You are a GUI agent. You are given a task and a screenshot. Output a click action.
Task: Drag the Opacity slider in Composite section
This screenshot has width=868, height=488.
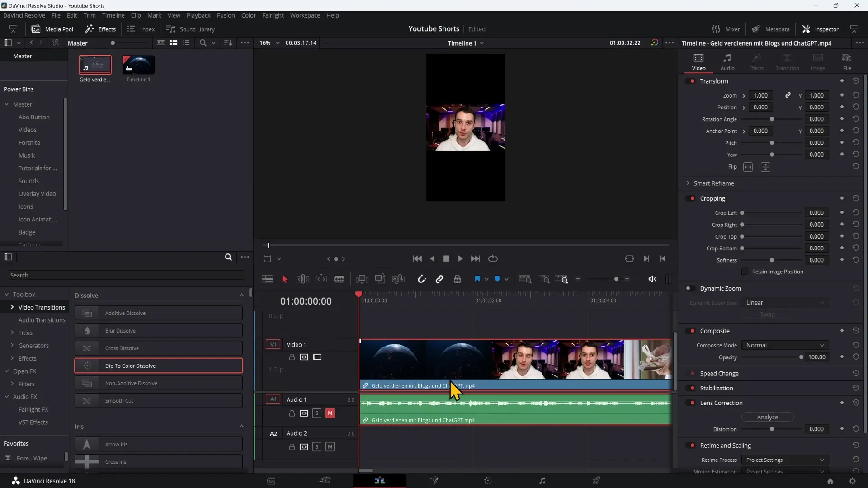[x=802, y=357]
